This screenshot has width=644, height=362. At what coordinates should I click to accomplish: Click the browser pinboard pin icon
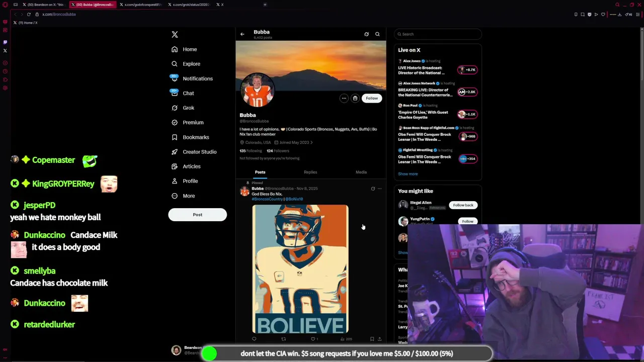click(x=576, y=14)
